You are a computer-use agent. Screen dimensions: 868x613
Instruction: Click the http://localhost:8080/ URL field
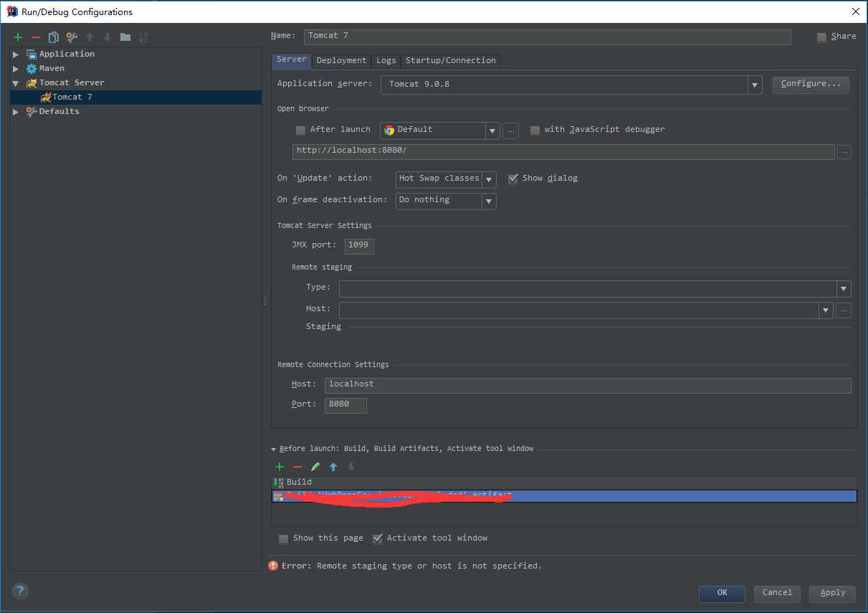click(x=563, y=151)
